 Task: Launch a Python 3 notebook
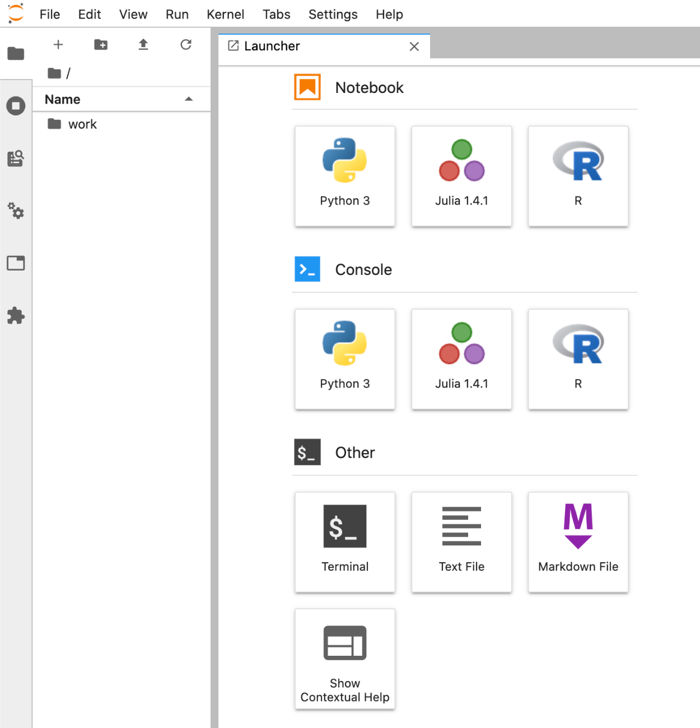(x=345, y=176)
